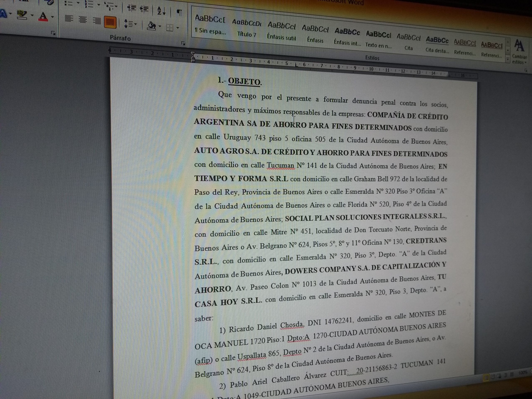This screenshot has width=532, height=399.
Task: Apply text highlight color
Action: (22, 15)
